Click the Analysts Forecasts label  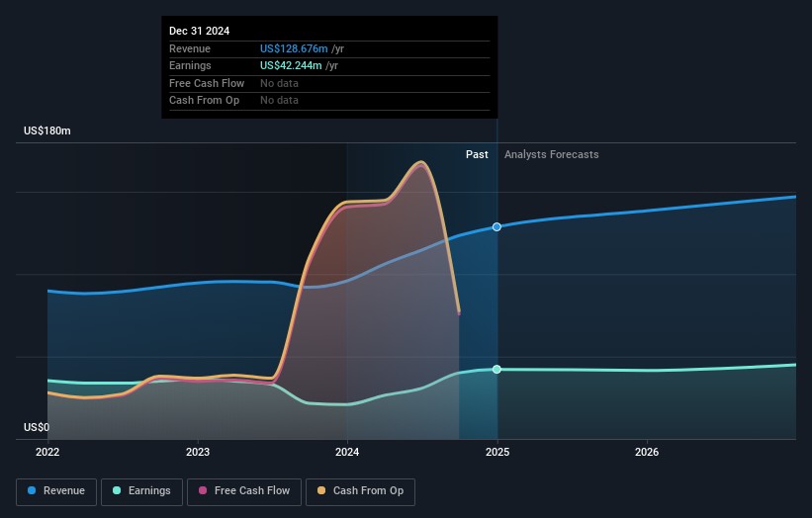pos(551,154)
